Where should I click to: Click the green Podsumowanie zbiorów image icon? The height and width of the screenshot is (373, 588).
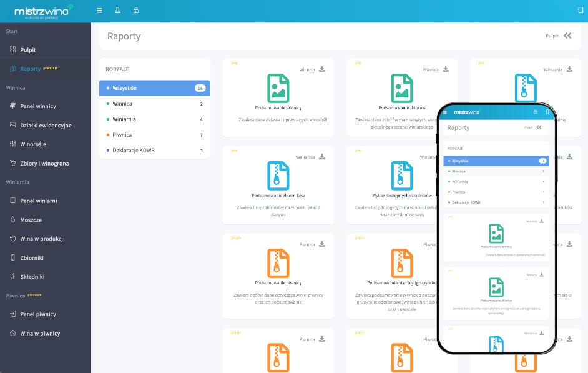point(401,88)
